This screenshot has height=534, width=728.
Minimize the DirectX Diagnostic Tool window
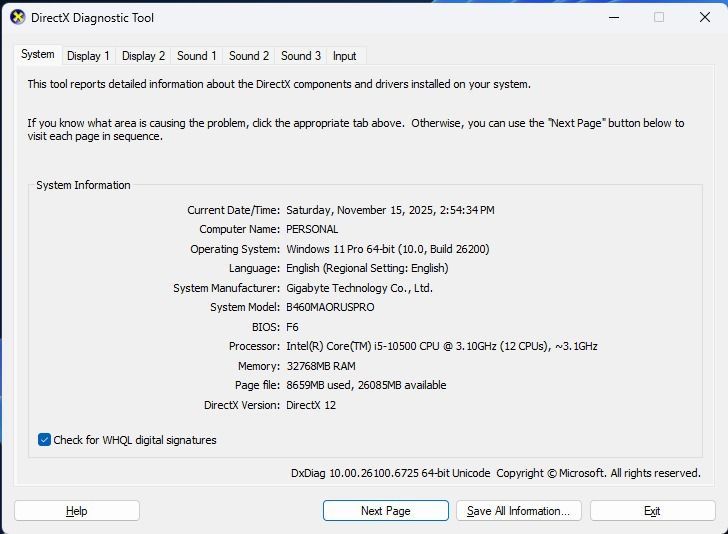(x=614, y=18)
